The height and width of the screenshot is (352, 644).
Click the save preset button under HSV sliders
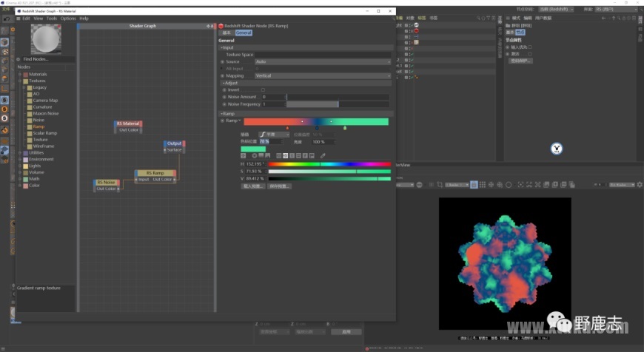coord(280,186)
